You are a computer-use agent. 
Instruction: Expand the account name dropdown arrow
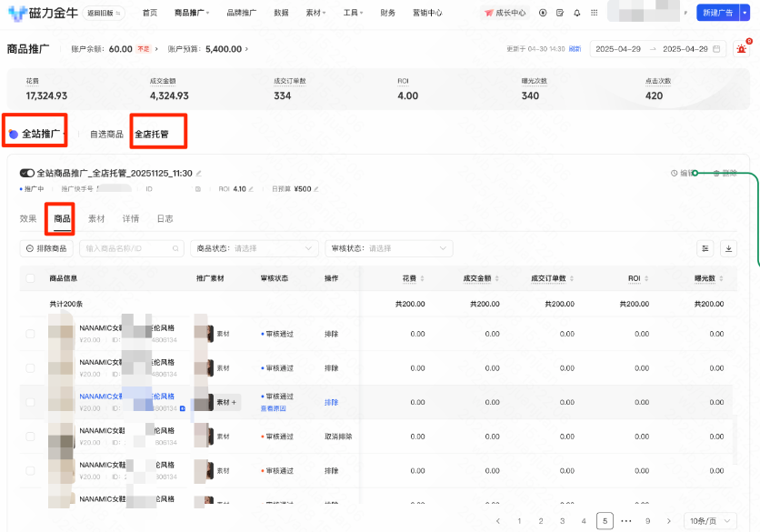pyautogui.click(x=685, y=13)
